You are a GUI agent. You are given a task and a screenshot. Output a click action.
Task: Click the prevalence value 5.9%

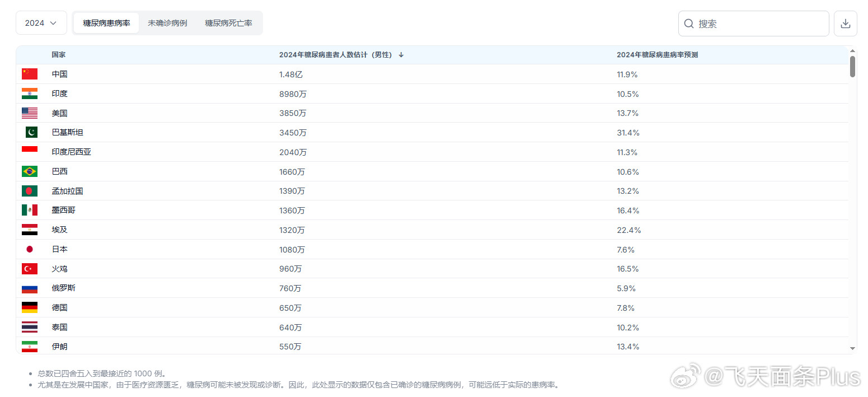[626, 288]
